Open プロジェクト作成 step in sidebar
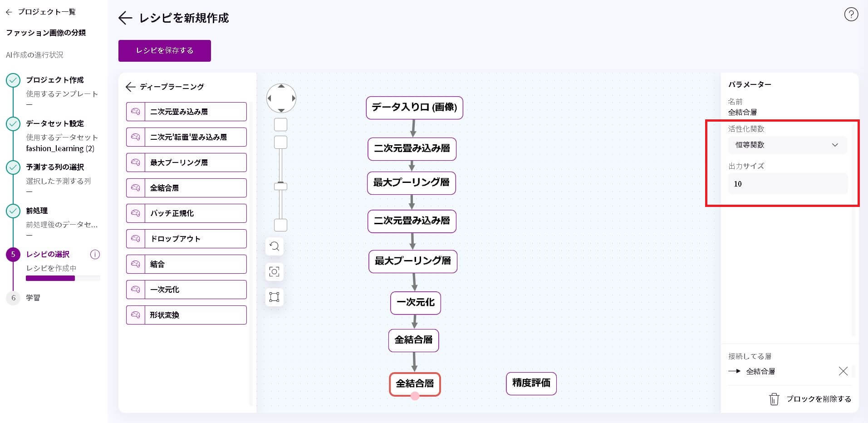 click(55, 80)
